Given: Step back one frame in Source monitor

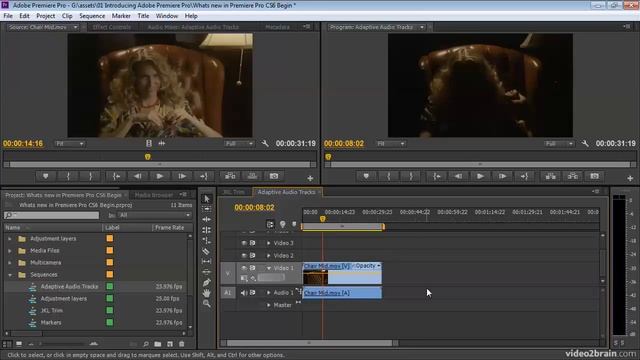Looking at the screenshot, I should pos(138,176).
